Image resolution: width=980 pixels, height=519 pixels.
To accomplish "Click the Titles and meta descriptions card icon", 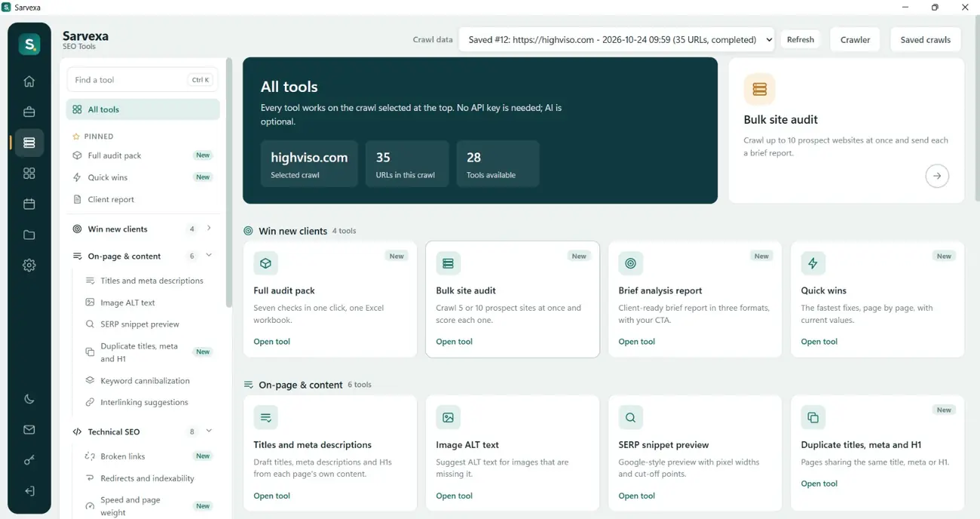I will point(265,417).
